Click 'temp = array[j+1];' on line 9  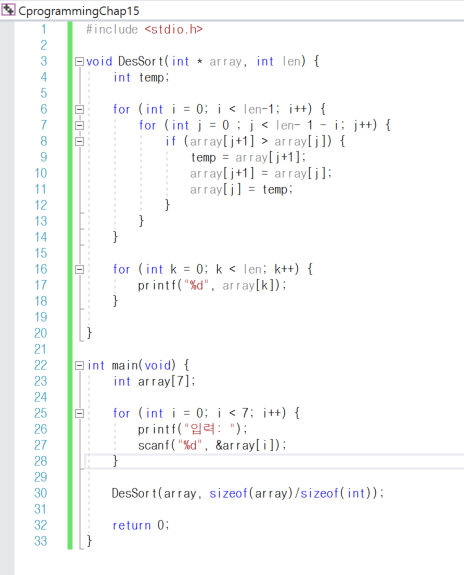point(248,157)
